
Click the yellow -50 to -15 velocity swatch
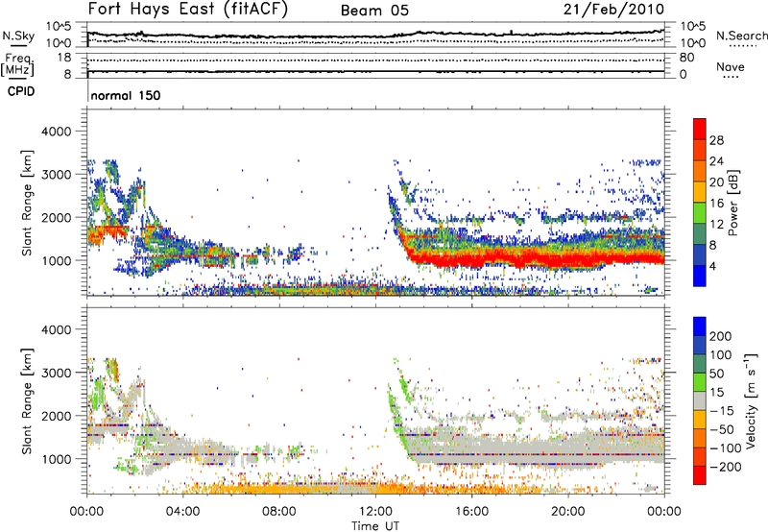coord(700,420)
